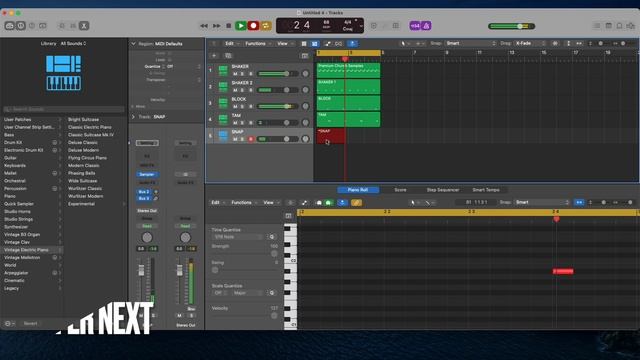Adjust the master volume slider
The width and height of the screenshot is (640, 360).
[511, 26]
